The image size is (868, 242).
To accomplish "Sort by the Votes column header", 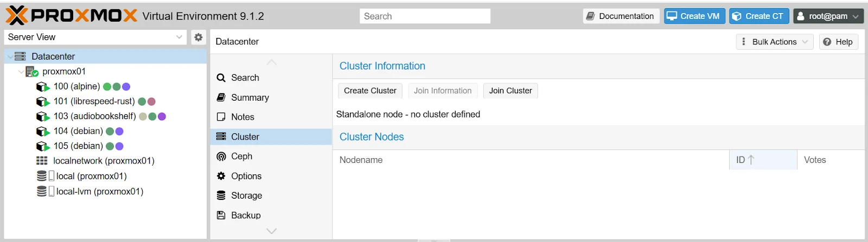I will 831,160.
